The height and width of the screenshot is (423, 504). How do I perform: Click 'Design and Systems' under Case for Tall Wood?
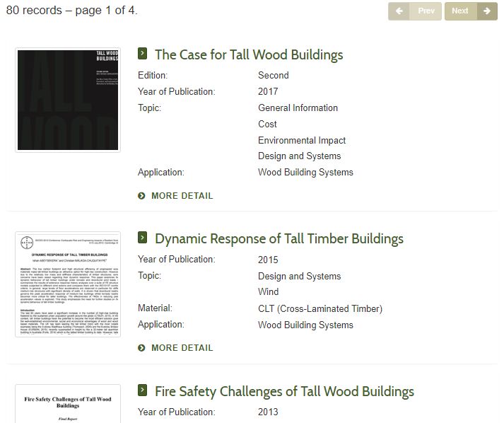(299, 156)
